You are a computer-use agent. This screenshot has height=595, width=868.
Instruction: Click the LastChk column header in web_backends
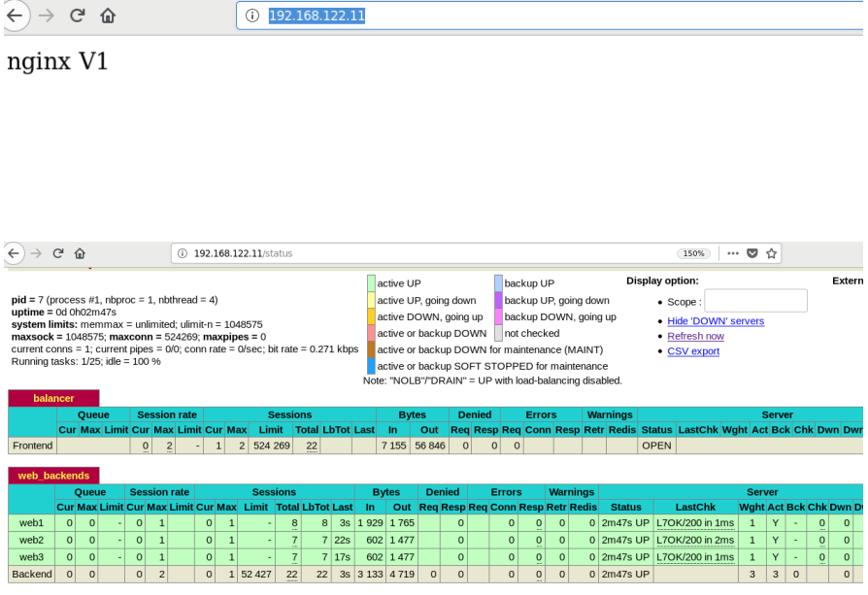click(x=695, y=507)
